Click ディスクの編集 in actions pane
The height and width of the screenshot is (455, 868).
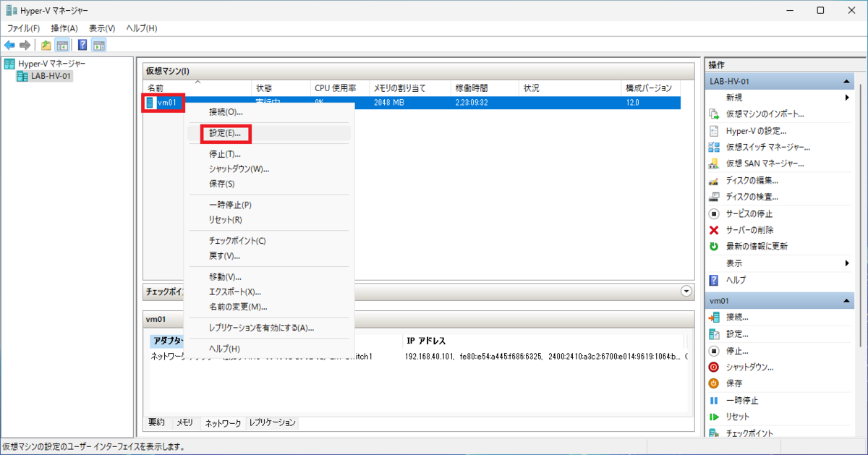(752, 180)
